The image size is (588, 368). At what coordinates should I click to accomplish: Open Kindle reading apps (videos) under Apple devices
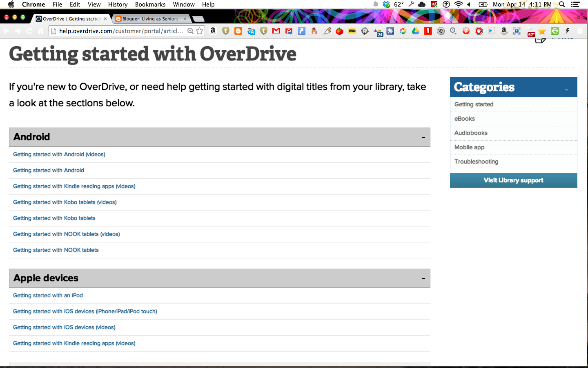coord(74,343)
